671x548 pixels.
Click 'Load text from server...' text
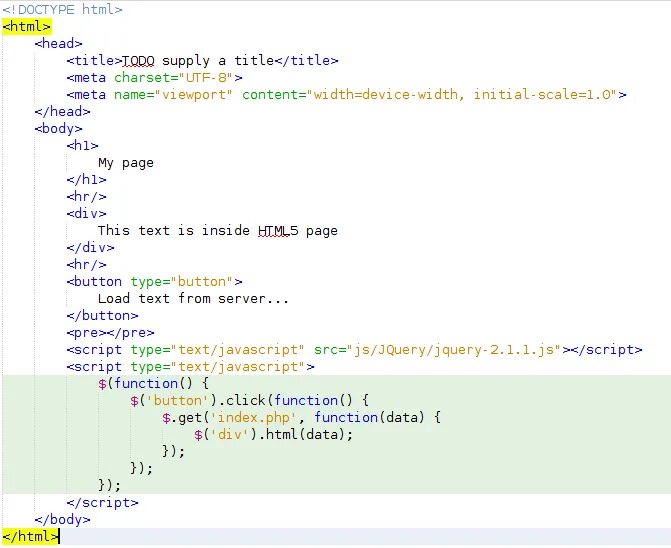pos(193,299)
